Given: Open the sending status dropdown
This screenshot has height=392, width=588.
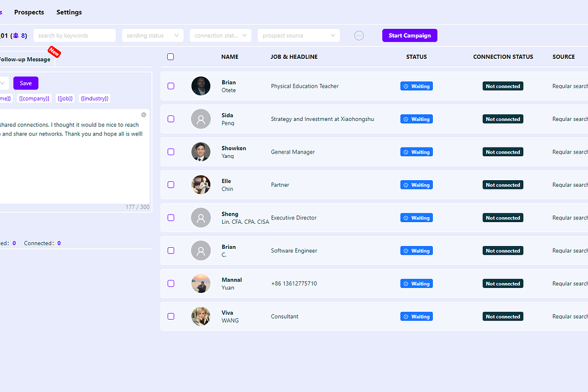Looking at the screenshot, I should pyautogui.click(x=152, y=35).
